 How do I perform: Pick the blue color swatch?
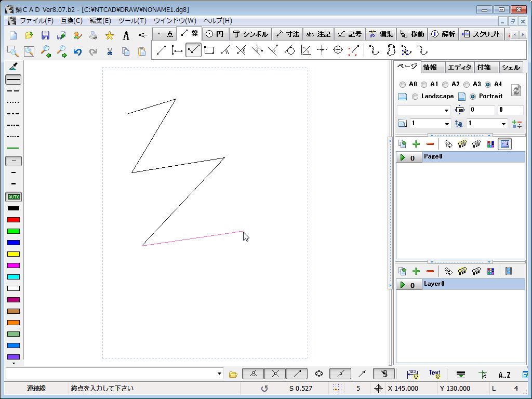click(14, 243)
